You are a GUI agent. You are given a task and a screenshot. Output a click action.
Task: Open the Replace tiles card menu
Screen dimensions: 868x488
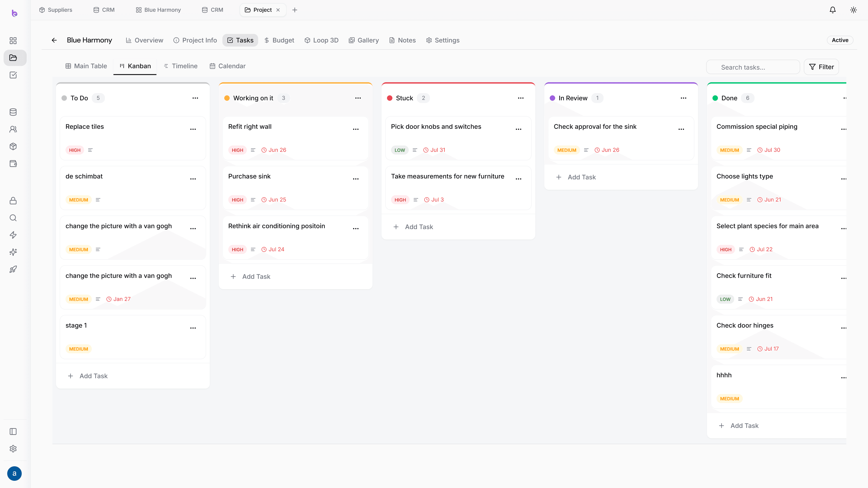pos(193,129)
